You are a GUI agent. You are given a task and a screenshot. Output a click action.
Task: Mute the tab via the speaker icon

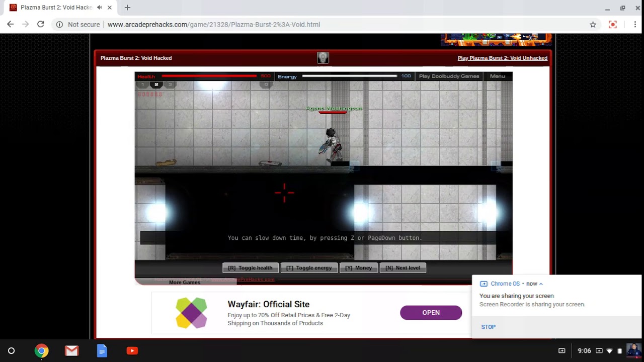99,8
